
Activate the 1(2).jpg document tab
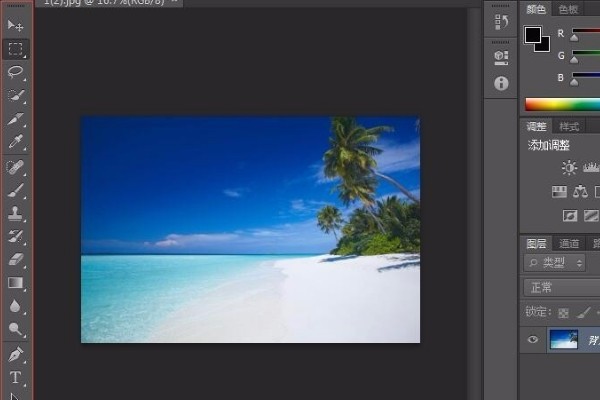pos(109,2)
